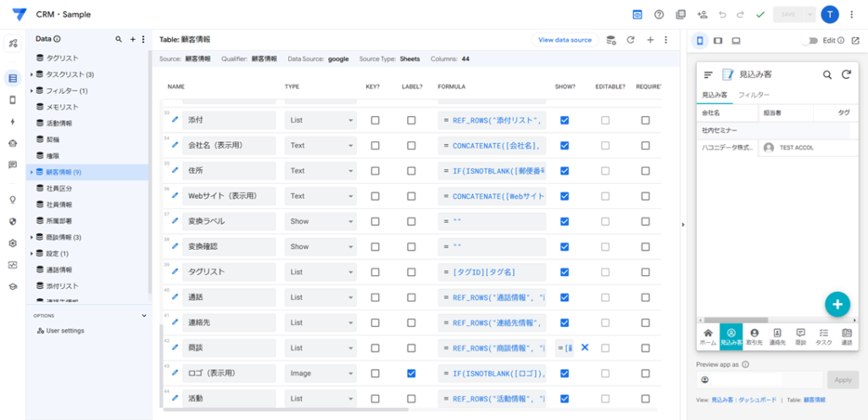Click the タグリスト formula field
This screenshot has width=868, height=420.
click(x=492, y=272)
